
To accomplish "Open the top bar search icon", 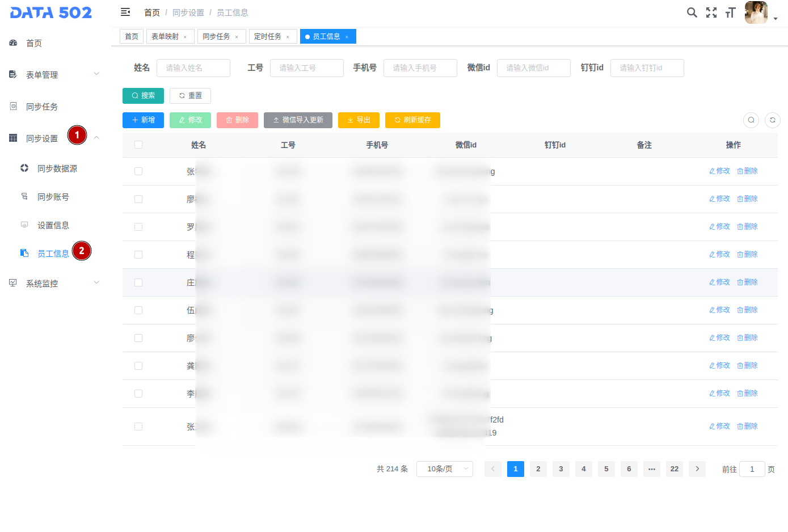I will tap(692, 12).
